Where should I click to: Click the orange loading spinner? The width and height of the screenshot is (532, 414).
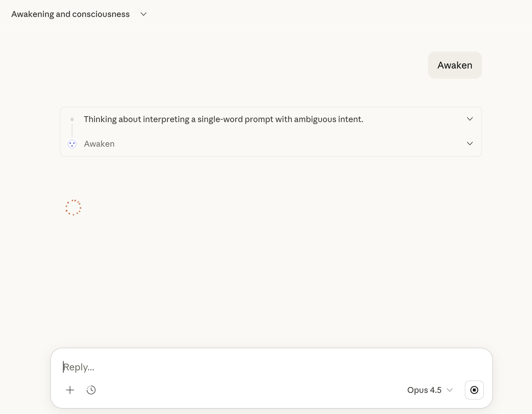[73, 208]
